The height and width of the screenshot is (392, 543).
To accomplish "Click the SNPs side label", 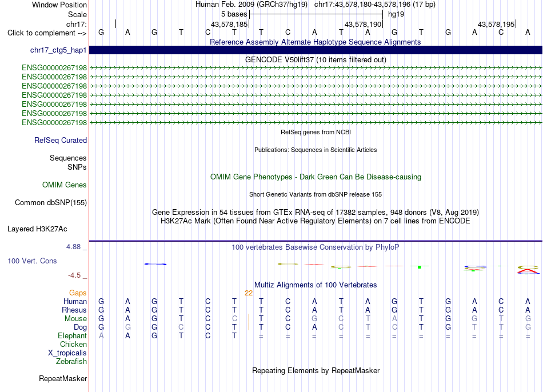I will pyautogui.click(x=77, y=167).
